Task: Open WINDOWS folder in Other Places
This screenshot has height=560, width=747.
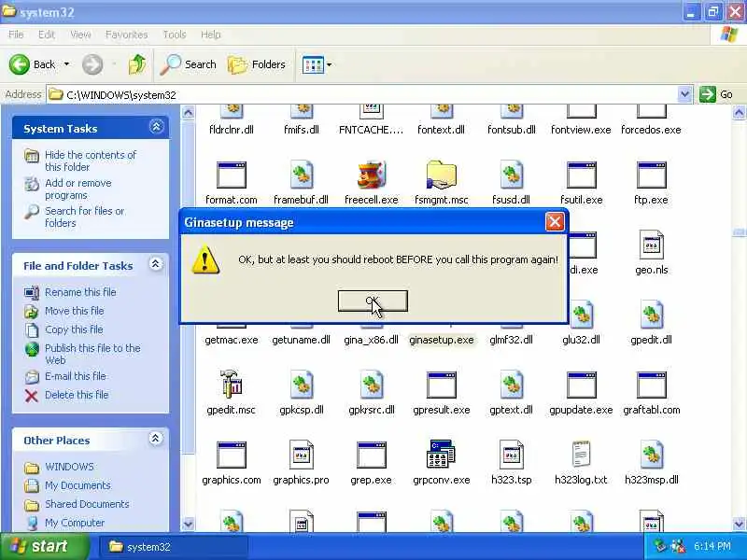Action: [x=69, y=467]
